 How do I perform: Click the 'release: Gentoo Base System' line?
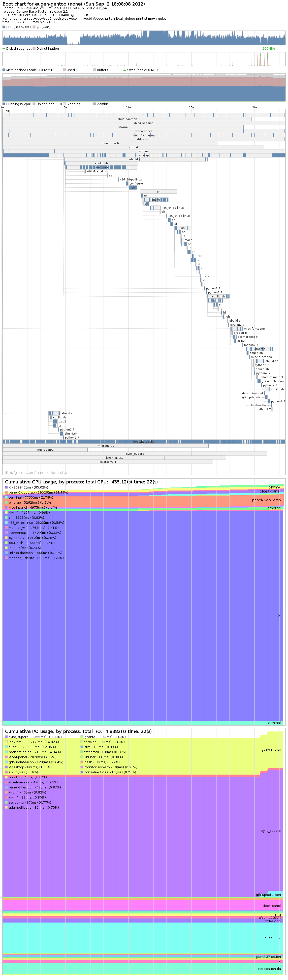(x=35, y=11)
